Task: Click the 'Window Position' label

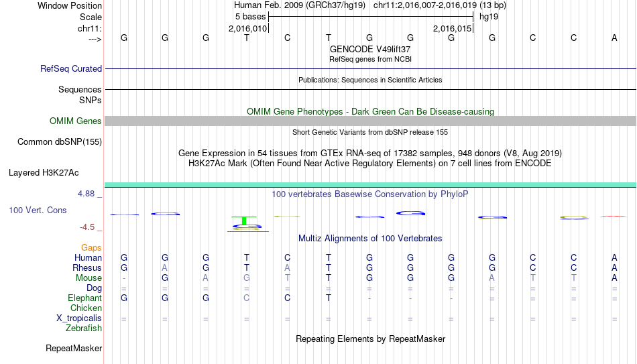Action: point(70,5)
